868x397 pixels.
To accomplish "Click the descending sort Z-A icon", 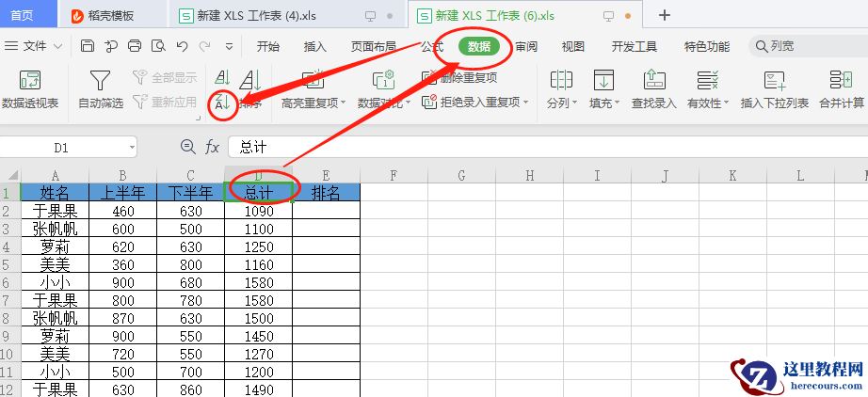I will click(222, 103).
